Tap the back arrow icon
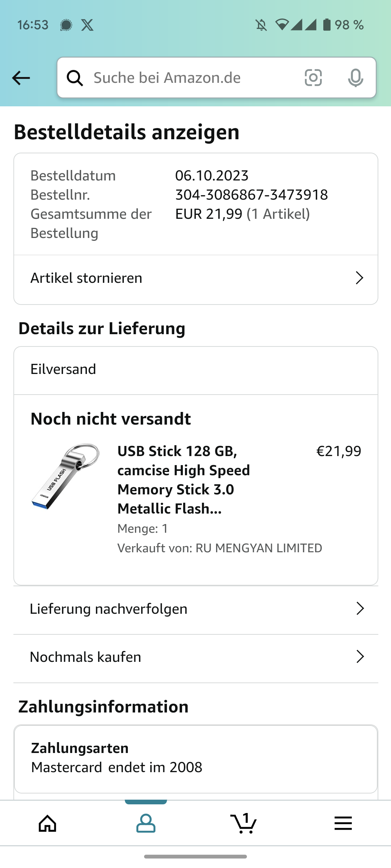The image size is (391, 868). [x=21, y=78]
